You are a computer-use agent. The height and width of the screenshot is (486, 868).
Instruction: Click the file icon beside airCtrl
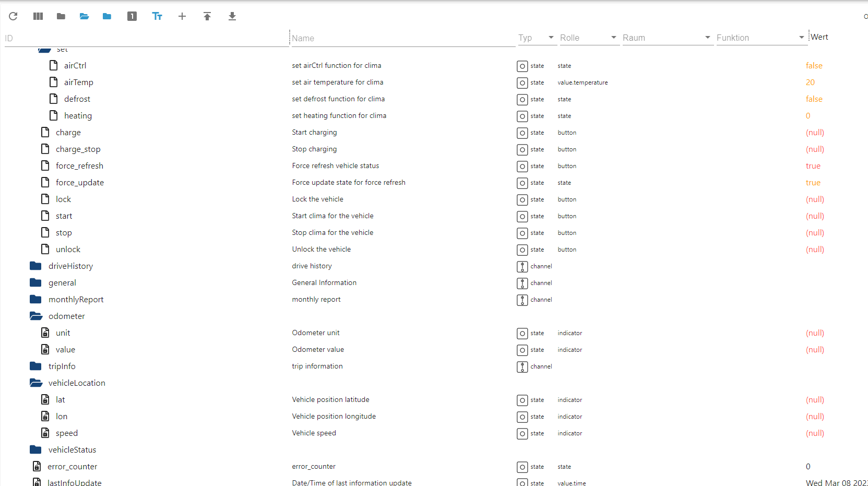(53, 65)
